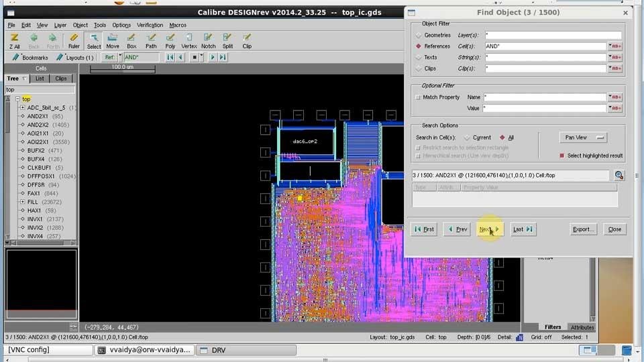Open regex dropdown beside Clip(s) field
644x362 pixels.
point(615,68)
